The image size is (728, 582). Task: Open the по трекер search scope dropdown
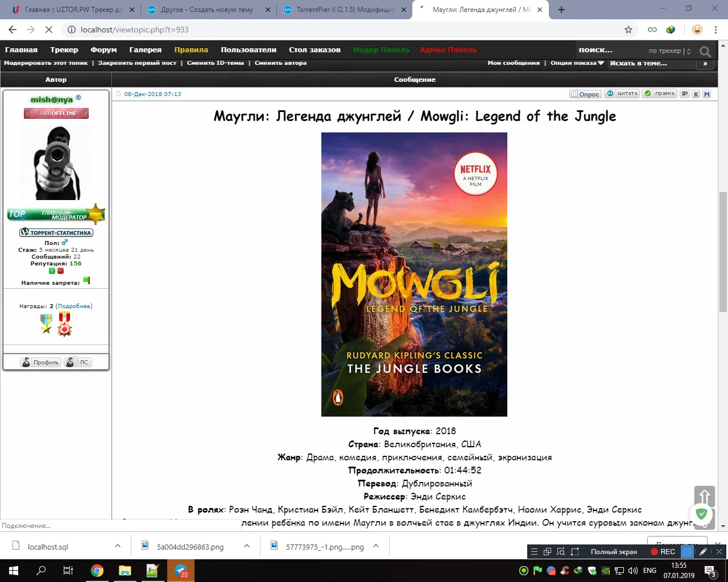coord(670,51)
